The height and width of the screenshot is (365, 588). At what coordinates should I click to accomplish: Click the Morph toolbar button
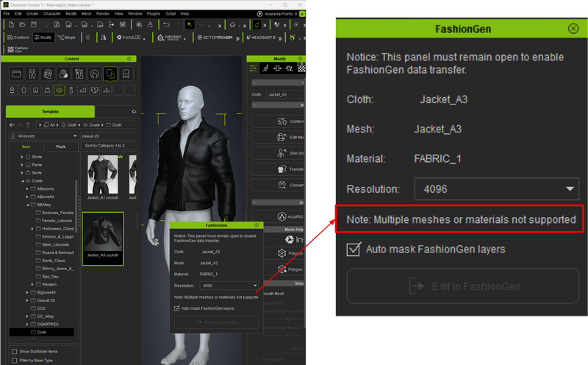coord(66,38)
